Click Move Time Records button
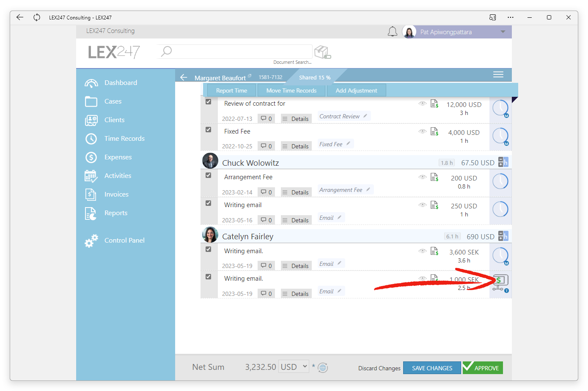The height and width of the screenshot is (391, 588). point(291,90)
